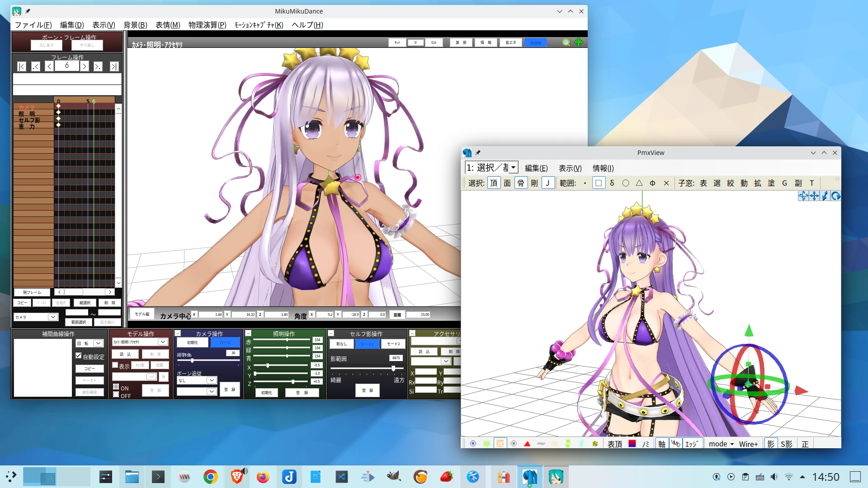The image size is (868, 488).
Task: Open PmxView selection mode dropdown
Action: [x=514, y=168]
